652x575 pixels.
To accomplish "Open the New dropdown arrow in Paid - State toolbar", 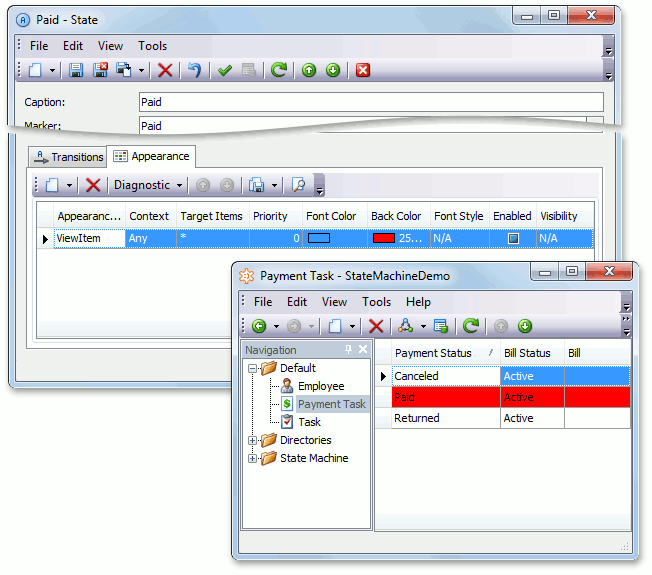I will tap(52, 71).
